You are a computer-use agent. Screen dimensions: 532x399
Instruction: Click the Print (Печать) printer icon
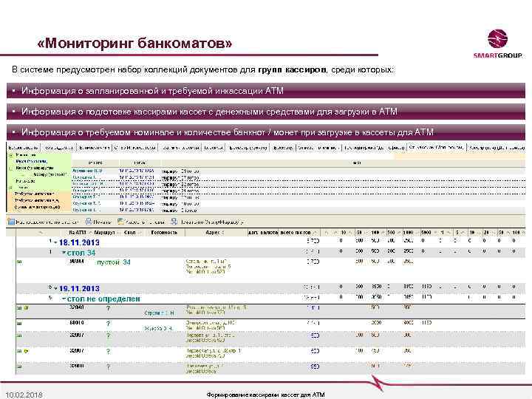click(89, 222)
